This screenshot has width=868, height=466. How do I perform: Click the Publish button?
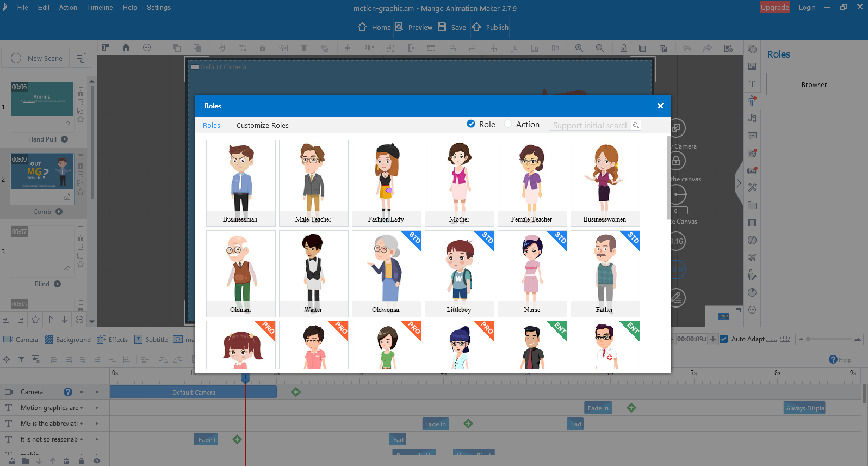[x=491, y=27]
